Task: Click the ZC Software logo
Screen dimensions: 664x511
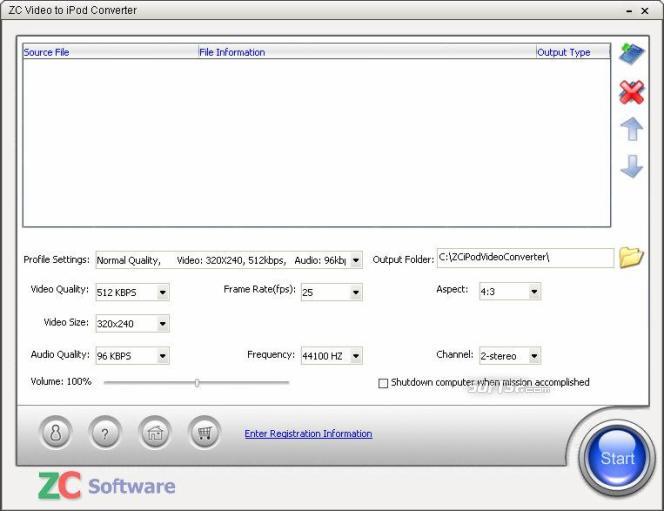Action: [x=107, y=485]
